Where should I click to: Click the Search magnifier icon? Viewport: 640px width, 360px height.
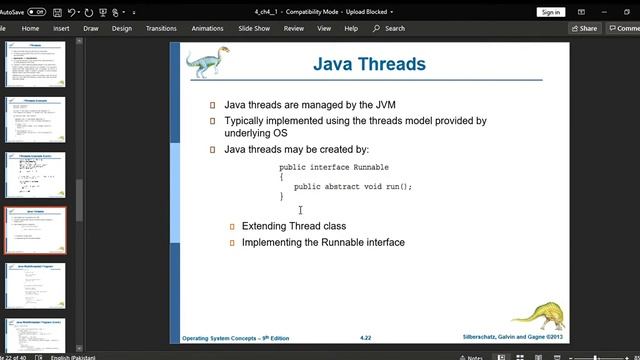(376, 28)
